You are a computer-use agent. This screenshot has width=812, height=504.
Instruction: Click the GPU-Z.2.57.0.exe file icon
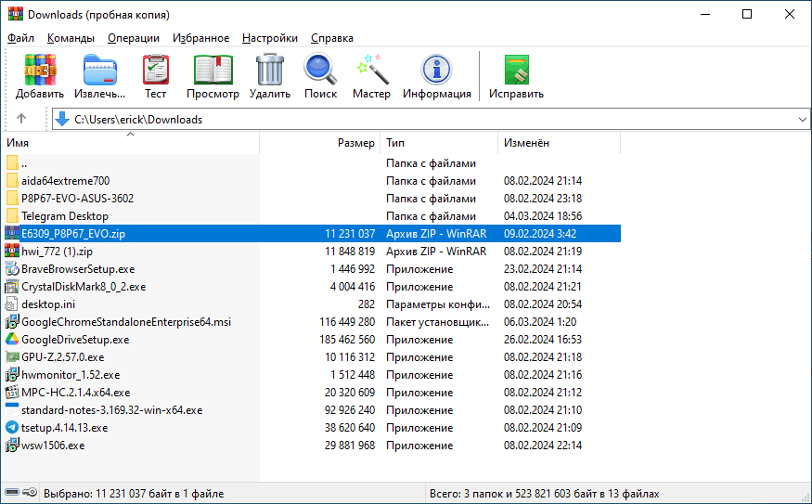click(12, 357)
